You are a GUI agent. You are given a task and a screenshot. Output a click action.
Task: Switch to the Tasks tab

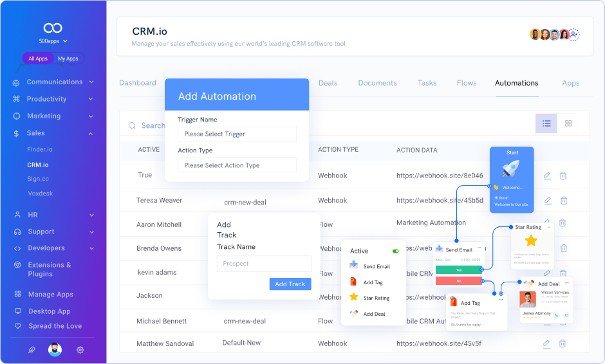coord(427,83)
